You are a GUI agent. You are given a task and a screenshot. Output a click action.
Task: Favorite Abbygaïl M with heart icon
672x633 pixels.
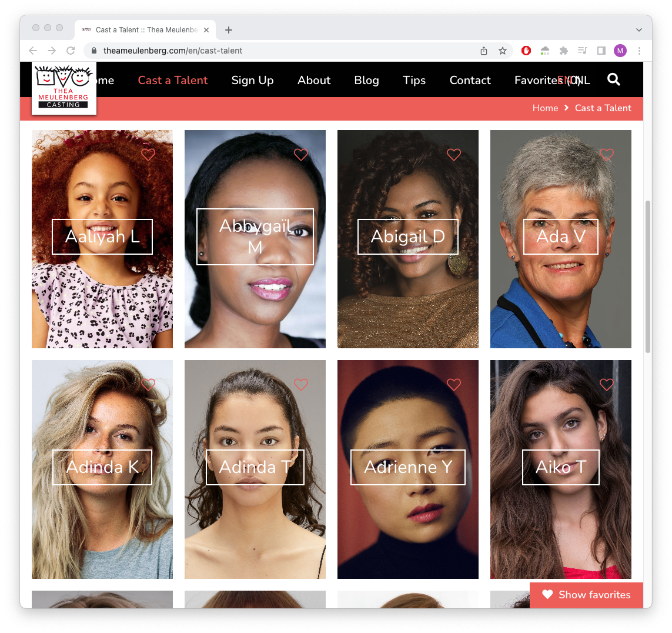click(x=301, y=154)
